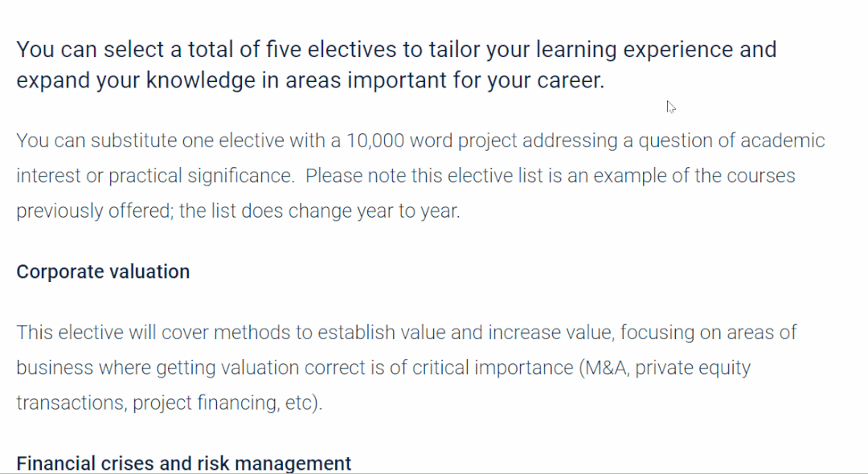
Task: Click the number "10,000" in the paragraph
Action: pyautogui.click(x=375, y=141)
